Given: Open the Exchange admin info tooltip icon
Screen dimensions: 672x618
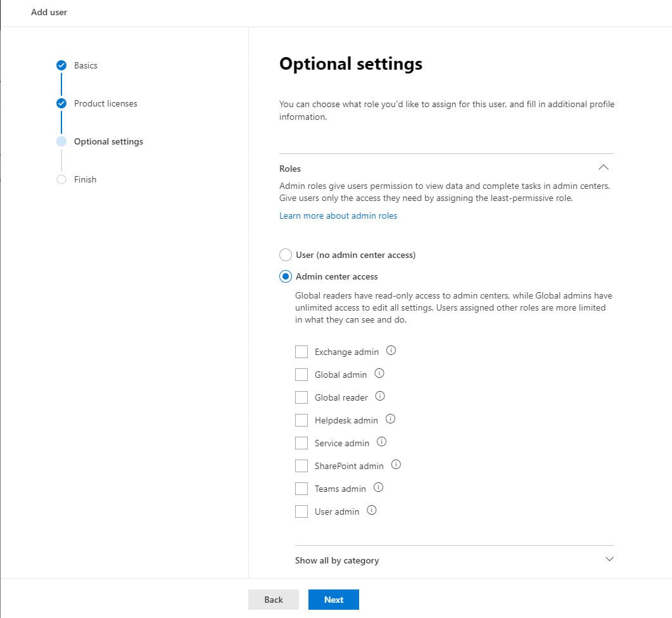Looking at the screenshot, I should point(391,350).
